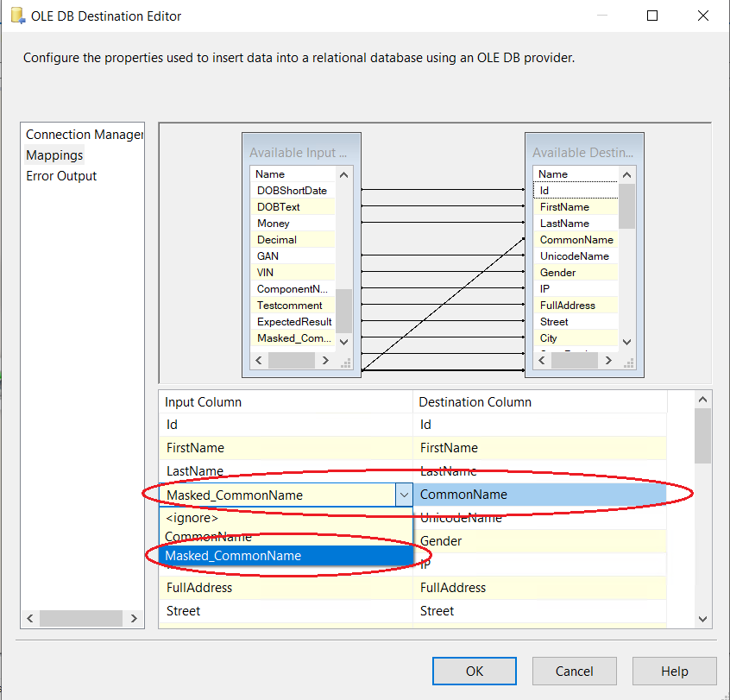
Task: Select Masked_CommonName in the dropdown list
Action: point(233,556)
